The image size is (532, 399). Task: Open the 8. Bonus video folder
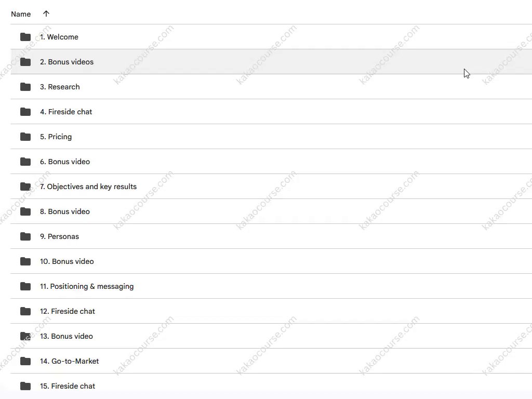[x=65, y=211]
